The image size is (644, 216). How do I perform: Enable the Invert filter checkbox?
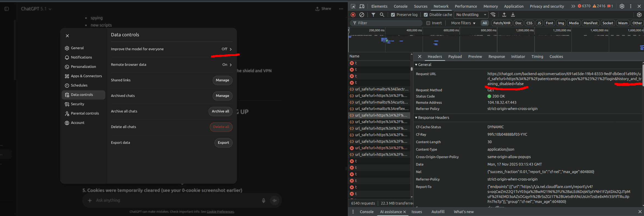click(428, 23)
